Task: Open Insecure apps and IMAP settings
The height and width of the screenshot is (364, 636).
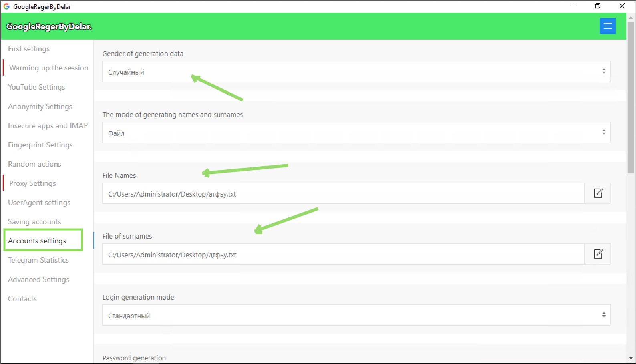Action: [x=48, y=126]
